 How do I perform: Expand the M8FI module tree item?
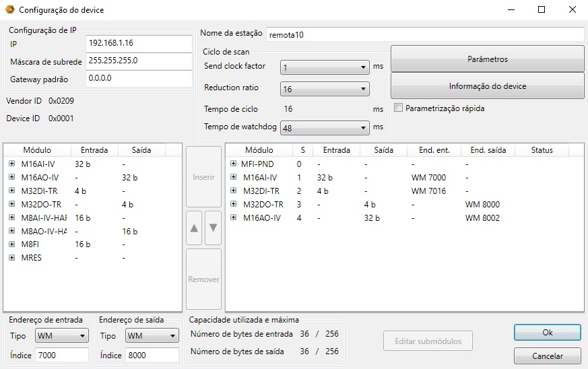[11, 244]
